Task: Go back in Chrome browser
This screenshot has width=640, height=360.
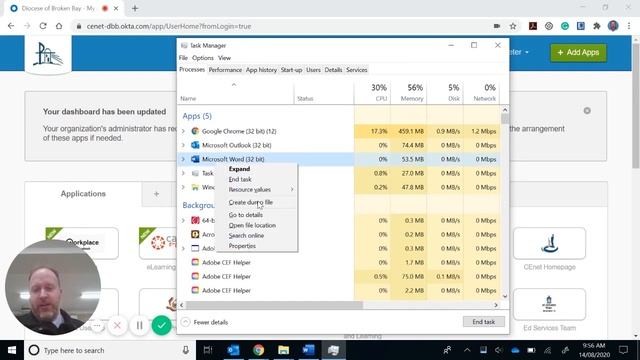Action: (x=11, y=26)
